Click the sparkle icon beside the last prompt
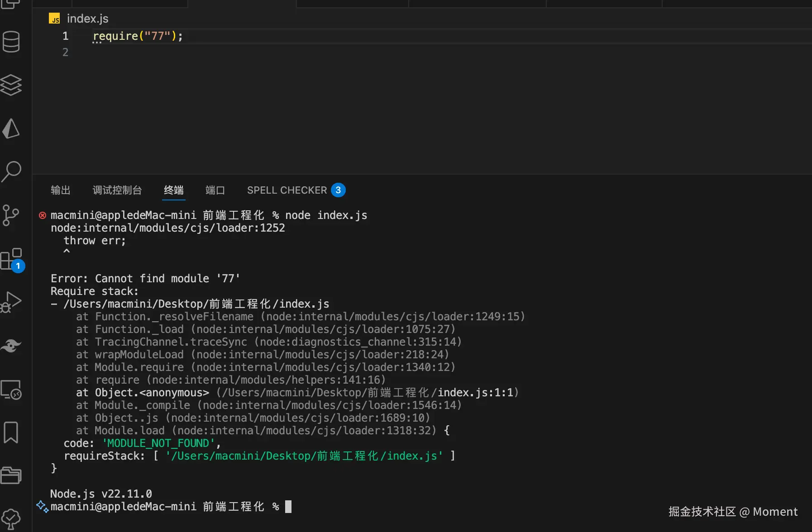Viewport: 812px width, 532px height. (43, 507)
